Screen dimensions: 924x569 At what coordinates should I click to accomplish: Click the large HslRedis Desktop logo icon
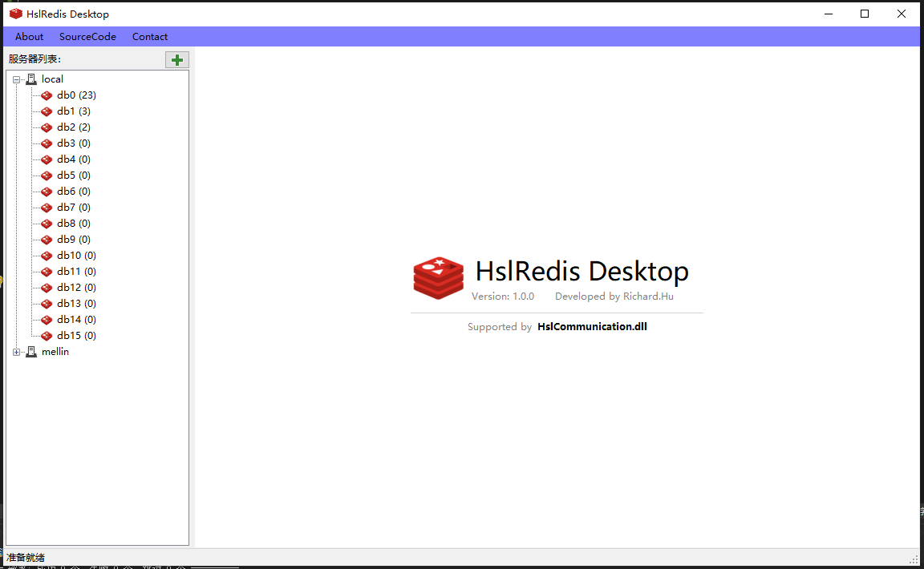[x=439, y=278]
